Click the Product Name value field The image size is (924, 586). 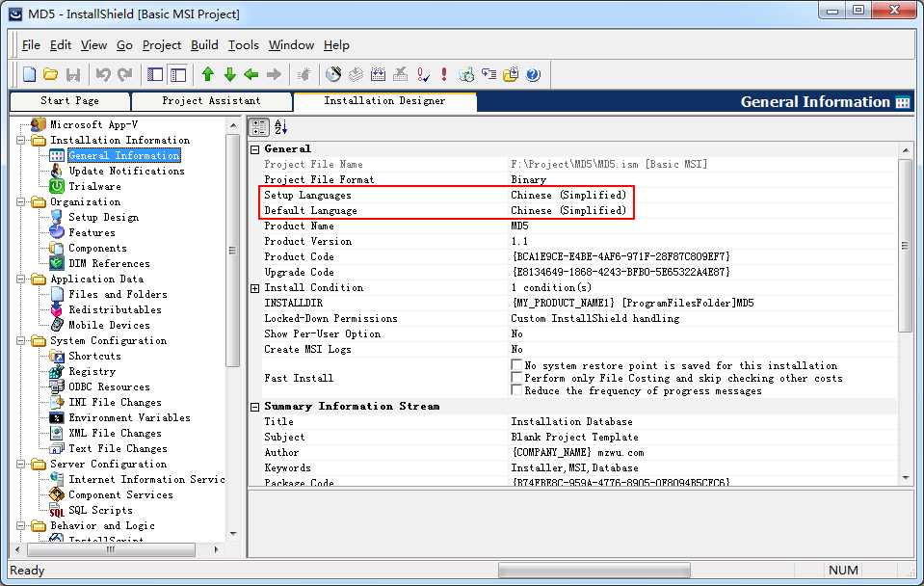coord(703,226)
